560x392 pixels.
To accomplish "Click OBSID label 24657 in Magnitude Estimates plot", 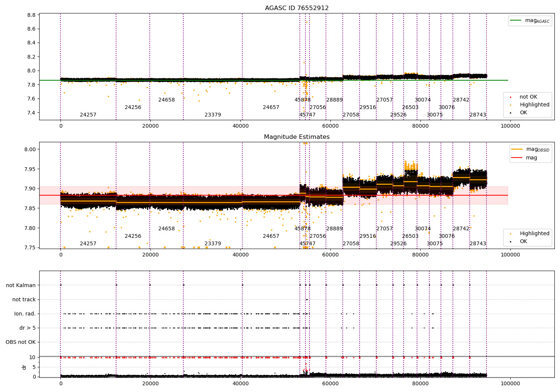I will 271,236.
